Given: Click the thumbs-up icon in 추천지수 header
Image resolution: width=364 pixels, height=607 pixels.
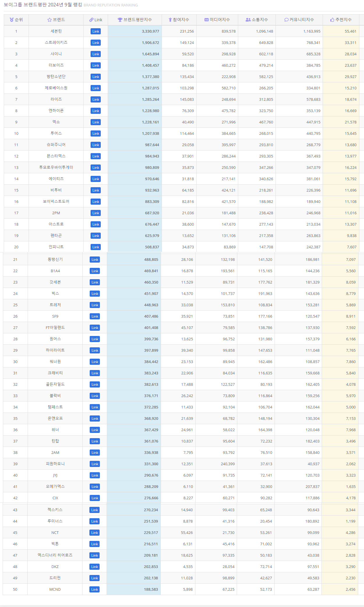Looking at the screenshot, I should (x=332, y=20).
